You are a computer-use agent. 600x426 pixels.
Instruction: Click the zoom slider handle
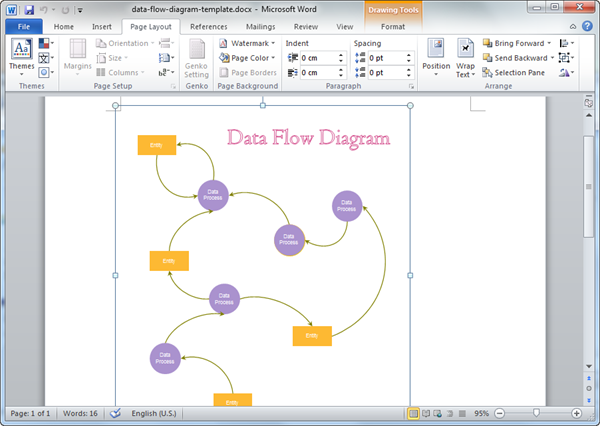coord(537,413)
